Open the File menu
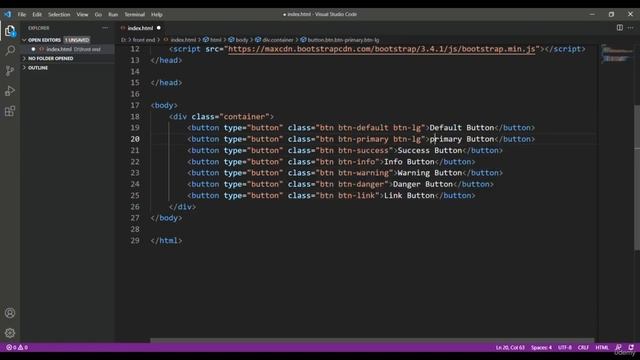The width and height of the screenshot is (640, 360). (x=22, y=14)
